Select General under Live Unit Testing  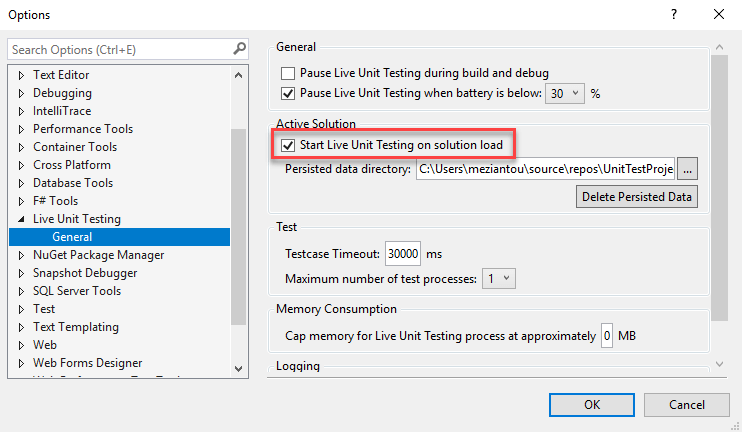[72, 237]
